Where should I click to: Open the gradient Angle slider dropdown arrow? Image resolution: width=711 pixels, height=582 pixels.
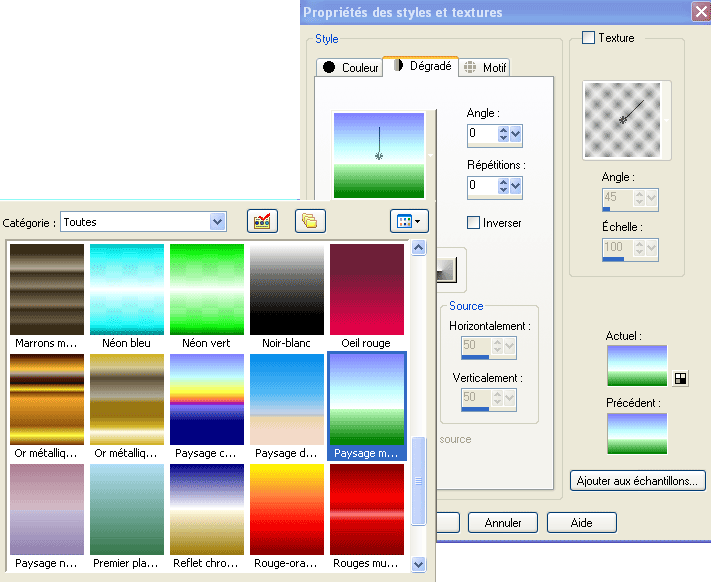tap(516, 134)
